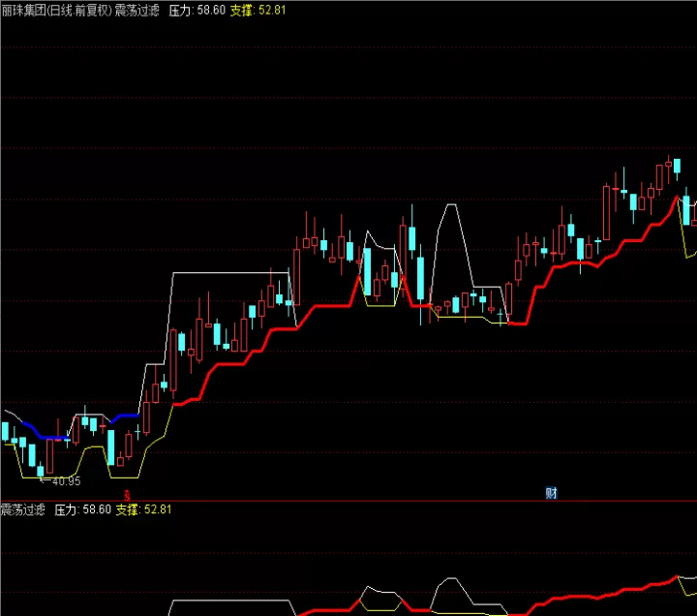The height and width of the screenshot is (616, 697).
Task: Click the red S signal marker
Action: point(127,495)
